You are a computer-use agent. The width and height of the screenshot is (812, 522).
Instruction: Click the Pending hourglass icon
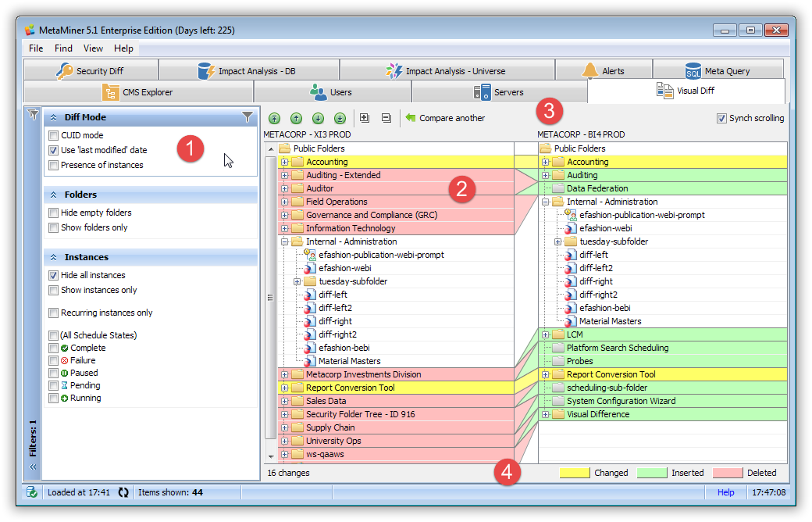tap(64, 386)
